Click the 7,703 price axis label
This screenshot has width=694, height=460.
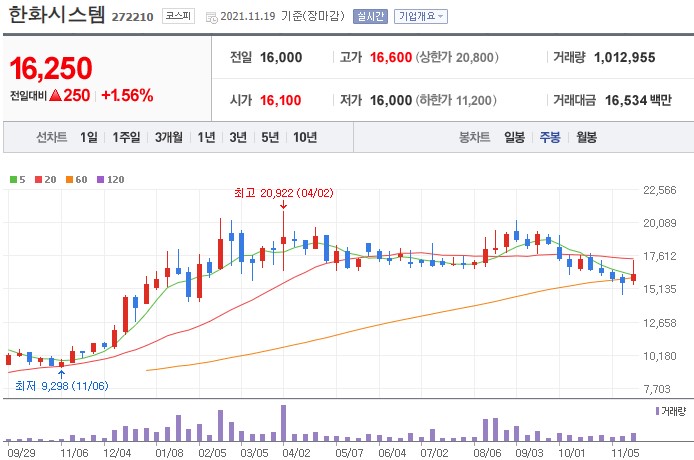point(657,389)
